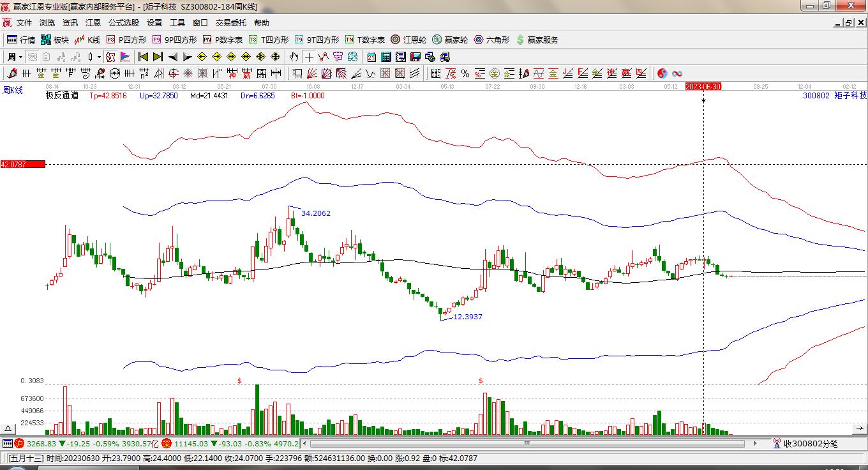Open the 六角形 hexagon tool

click(x=491, y=40)
